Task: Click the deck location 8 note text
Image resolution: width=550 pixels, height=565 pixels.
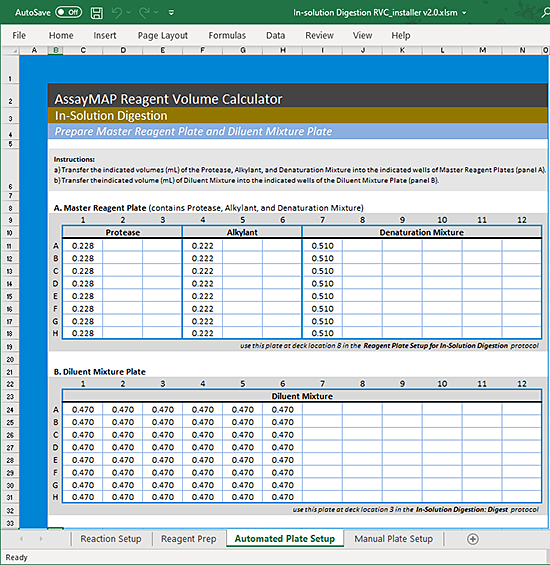Action: (x=390, y=346)
